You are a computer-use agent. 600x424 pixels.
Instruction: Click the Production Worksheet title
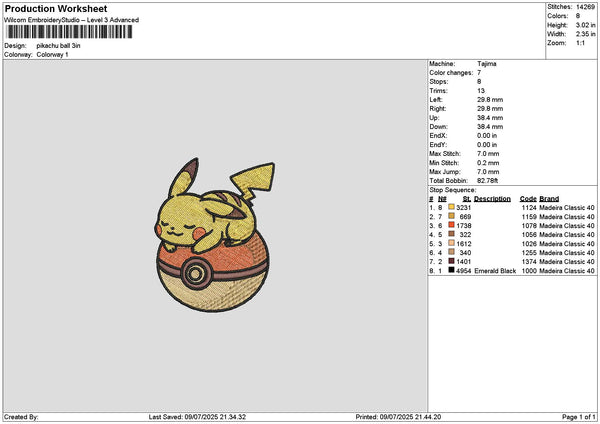[56, 8]
